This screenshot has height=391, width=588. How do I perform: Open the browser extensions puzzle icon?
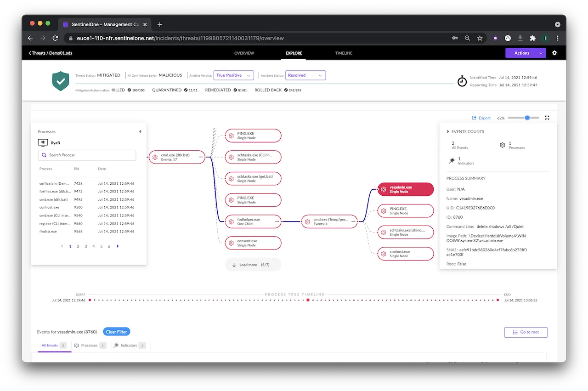(x=532, y=38)
